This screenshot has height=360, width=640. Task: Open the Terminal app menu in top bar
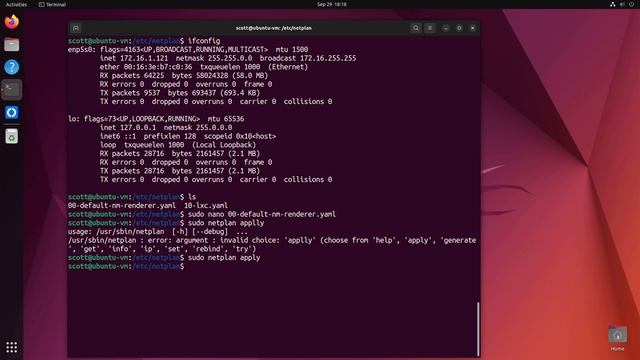(x=52, y=4)
